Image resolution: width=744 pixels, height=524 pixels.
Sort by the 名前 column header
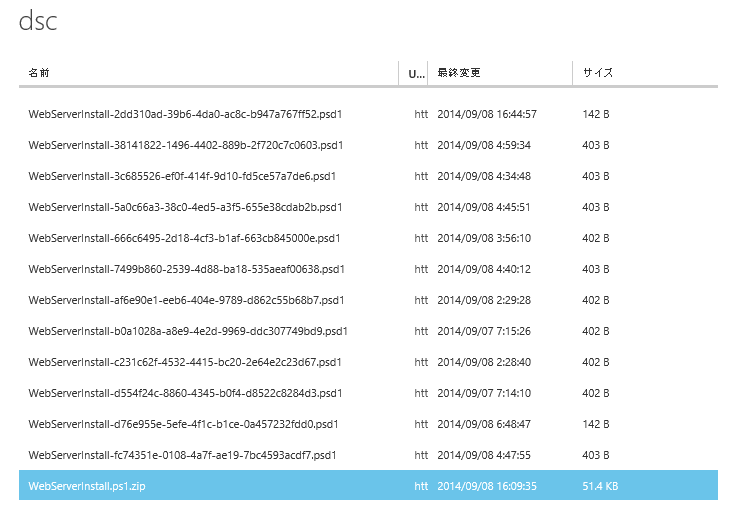[39, 73]
